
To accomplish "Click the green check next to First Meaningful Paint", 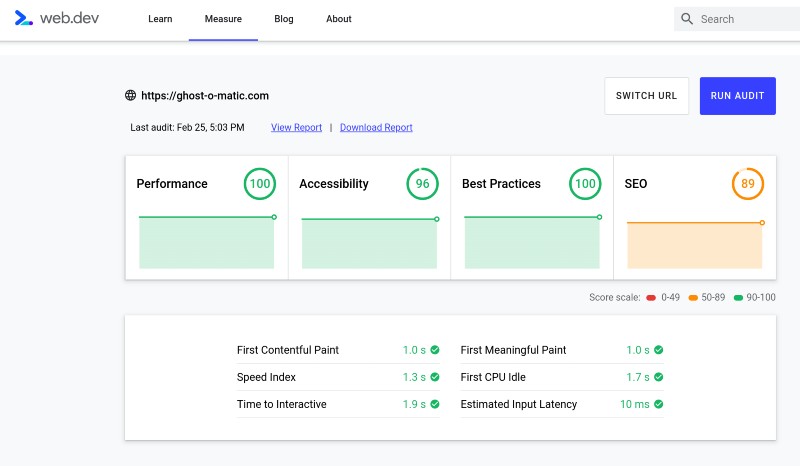I will (659, 350).
